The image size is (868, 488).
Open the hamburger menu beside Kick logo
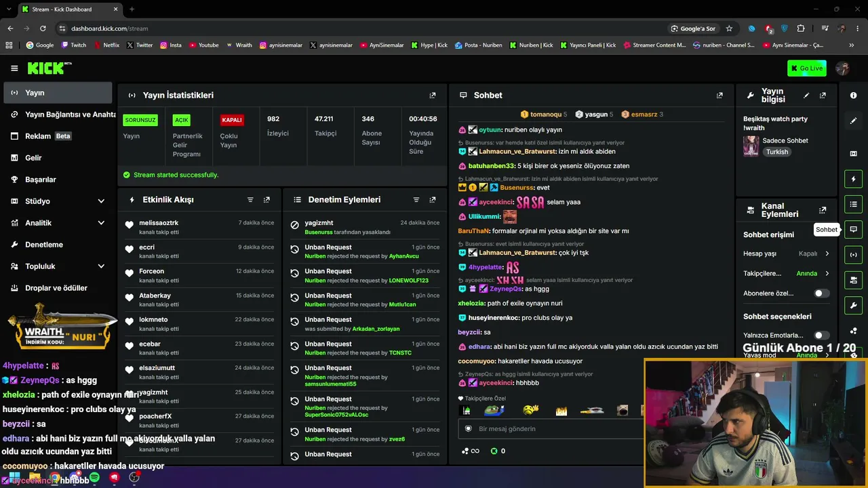(14, 68)
